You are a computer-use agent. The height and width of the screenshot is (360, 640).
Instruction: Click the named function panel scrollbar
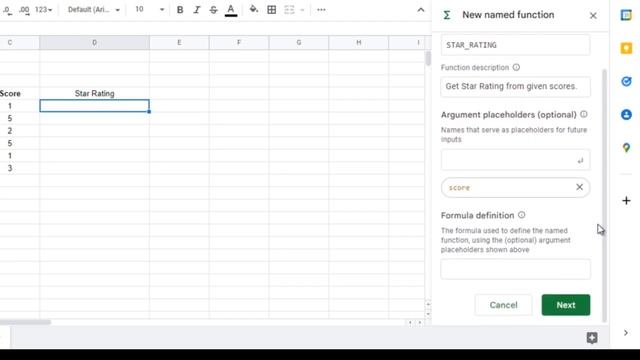point(604,196)
